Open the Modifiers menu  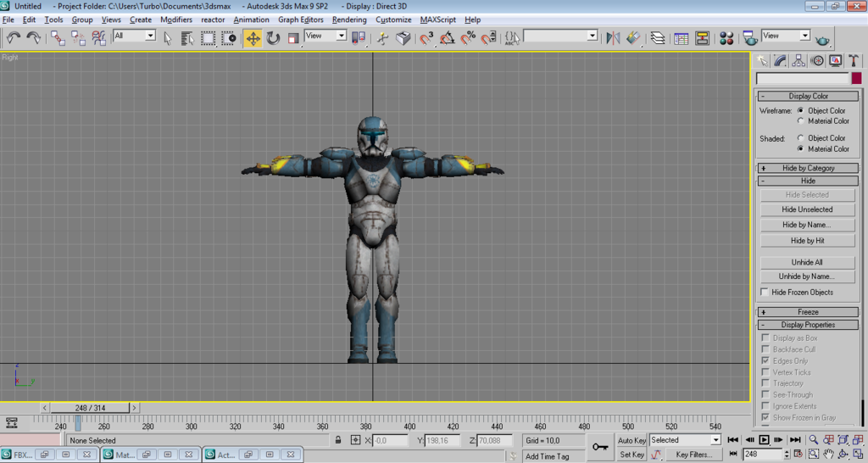pos(176,20)
